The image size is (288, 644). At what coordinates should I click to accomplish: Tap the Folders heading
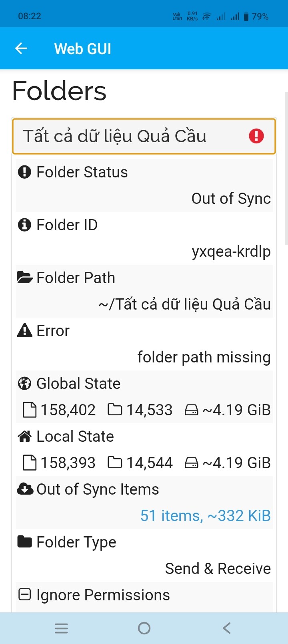click(59, 91)
